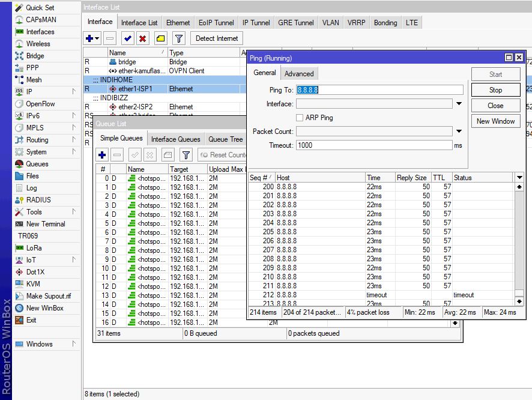Open Log in sidebar
This screenshot has width=532, height=400.
[31, 188]
